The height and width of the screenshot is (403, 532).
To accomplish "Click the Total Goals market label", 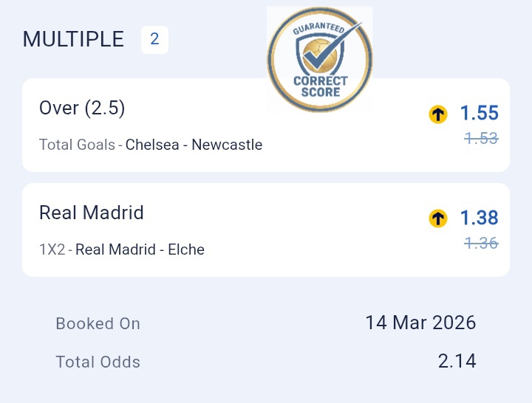I will [x=78, y=145].
